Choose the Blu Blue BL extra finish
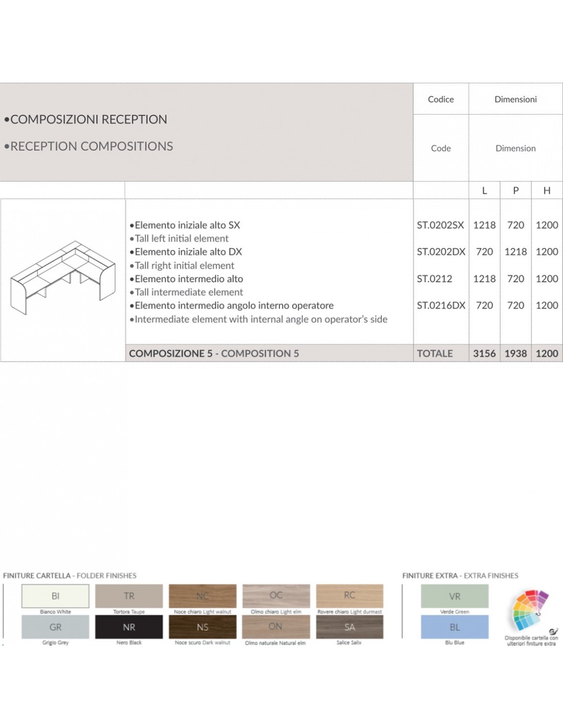 [x=454, y=627]
